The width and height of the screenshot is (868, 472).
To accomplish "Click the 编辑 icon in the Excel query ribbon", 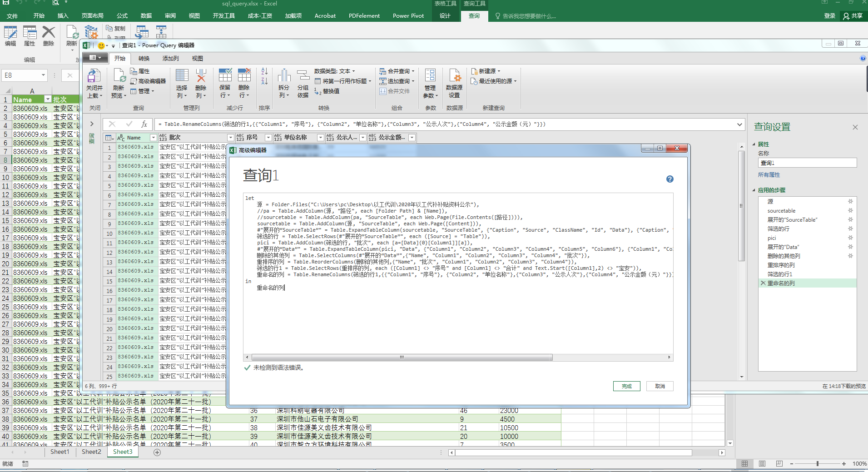I will (10, 33).
